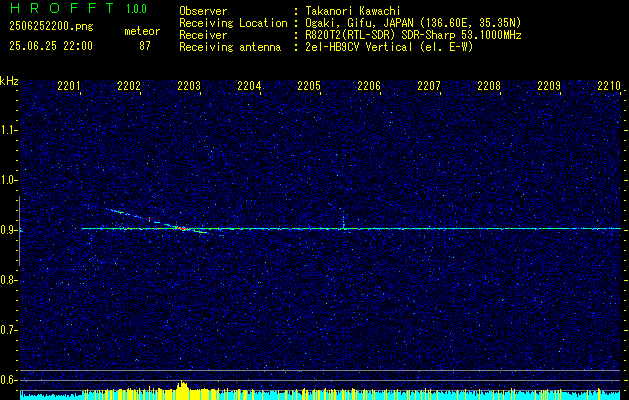The image size is (629, 400).
Task: Click the 2210 time marker
Action: [x=609, y=86]
